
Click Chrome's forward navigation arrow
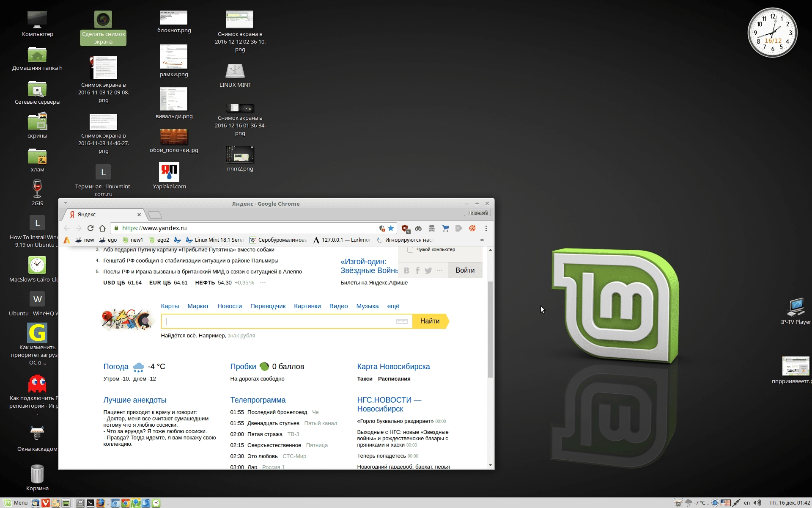point(79,228)
